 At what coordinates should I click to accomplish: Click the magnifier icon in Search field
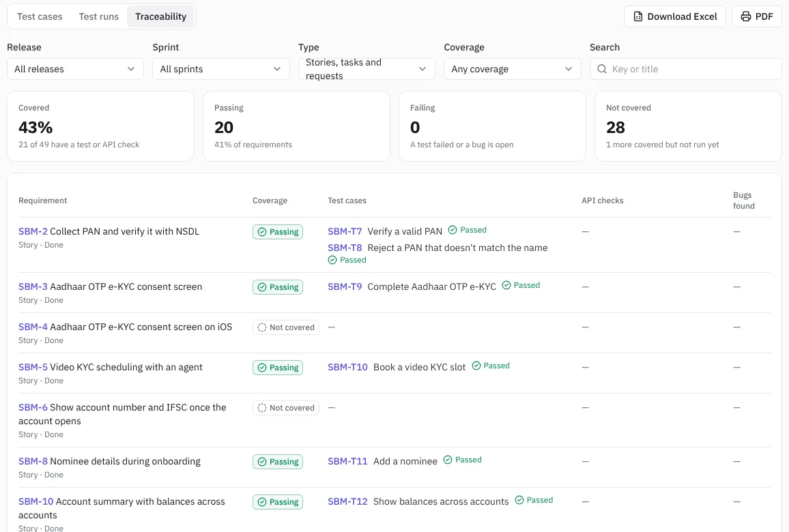pos(602,69)
